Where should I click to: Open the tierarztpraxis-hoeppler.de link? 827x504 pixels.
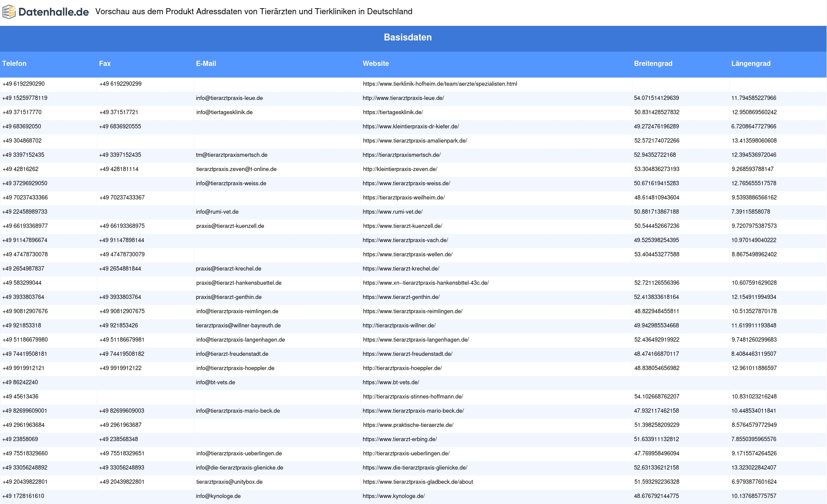(x=402, y=368)
